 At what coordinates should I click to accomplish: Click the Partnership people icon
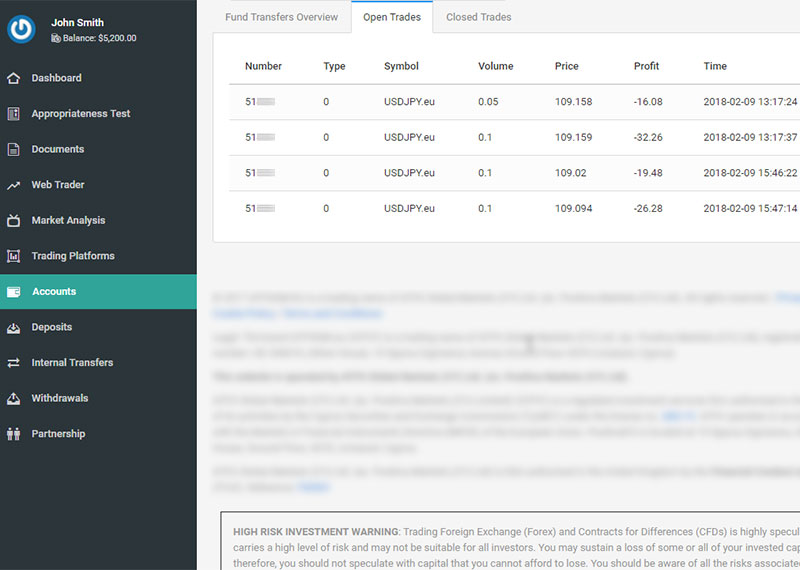tap(13, 434)
